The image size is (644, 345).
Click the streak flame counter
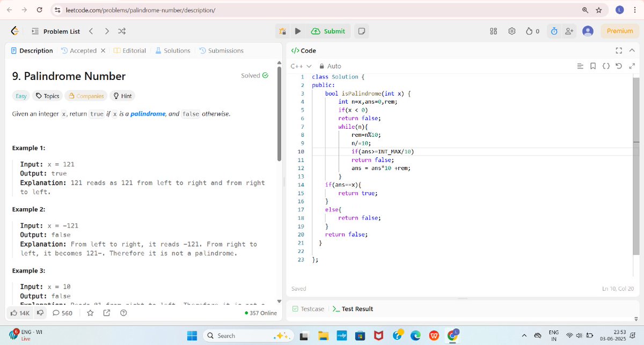[x=532, y=31]
